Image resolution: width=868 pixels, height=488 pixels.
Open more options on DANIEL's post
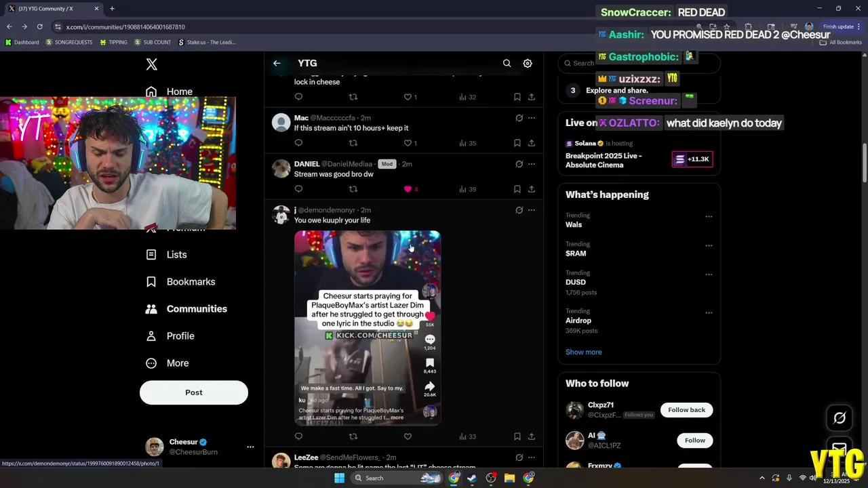[x=532, y=164]
